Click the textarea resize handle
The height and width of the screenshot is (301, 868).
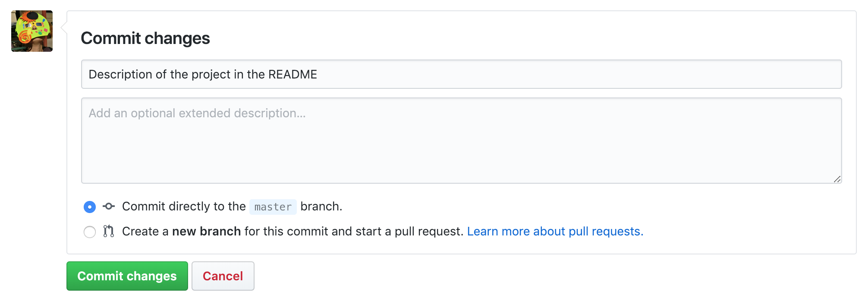837,179
